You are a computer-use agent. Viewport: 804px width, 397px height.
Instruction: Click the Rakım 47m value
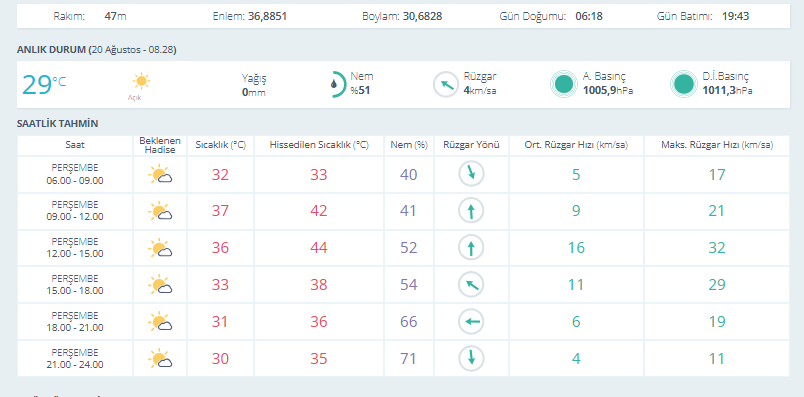coord(115,16)
